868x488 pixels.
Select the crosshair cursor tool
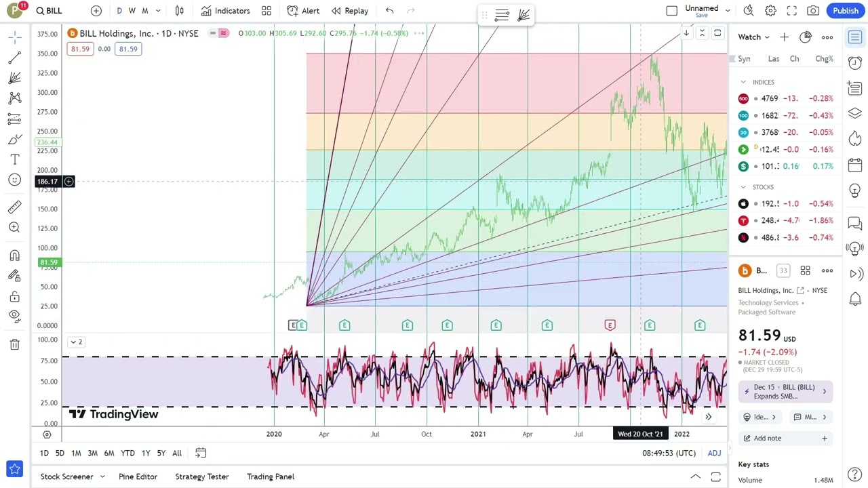coord(14,37)
